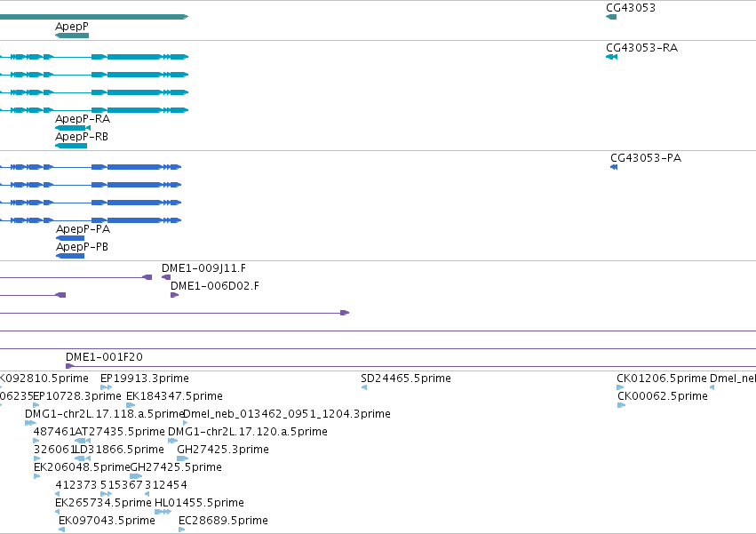Select the CG43053-RA transcript label
Image resolution: width=756 pixels, height=534 pixels.
coord(641,48)
